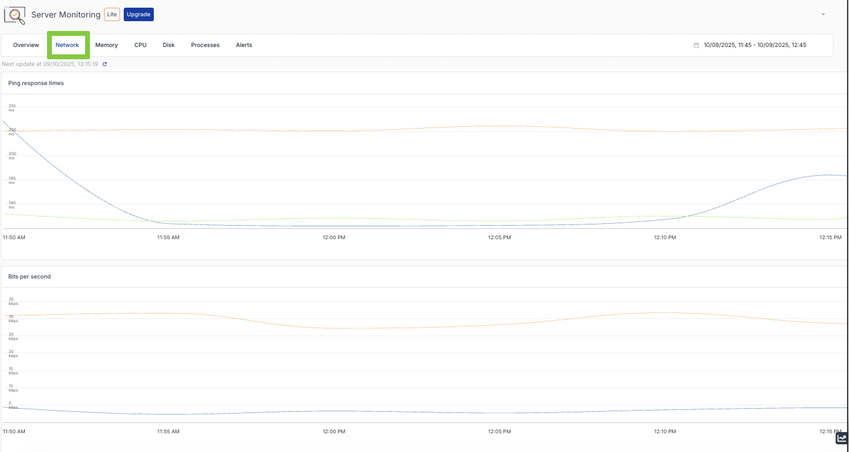Image resolution: width=849 pixels, height=452 pixels.
Task: Open the Processes tab
Action: (x=205, y=45)
